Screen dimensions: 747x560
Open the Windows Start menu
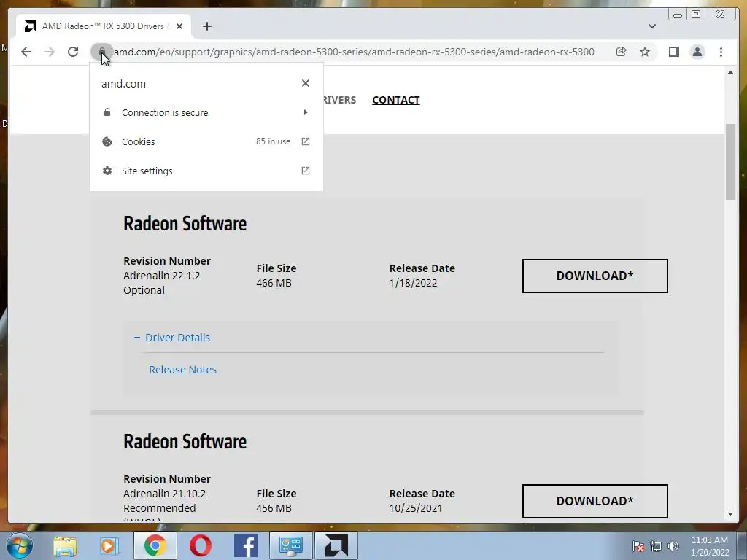click(x=20, y=545)
